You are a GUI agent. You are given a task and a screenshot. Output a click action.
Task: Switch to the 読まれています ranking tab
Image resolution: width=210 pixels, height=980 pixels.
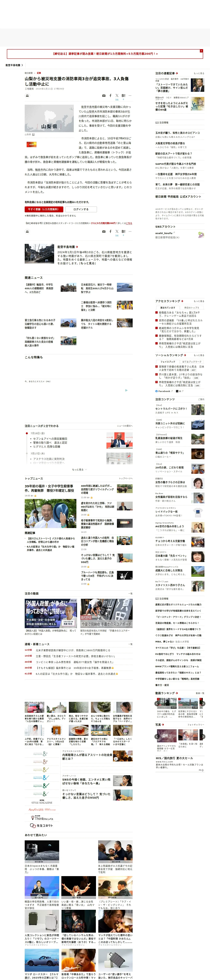point(168,307)
